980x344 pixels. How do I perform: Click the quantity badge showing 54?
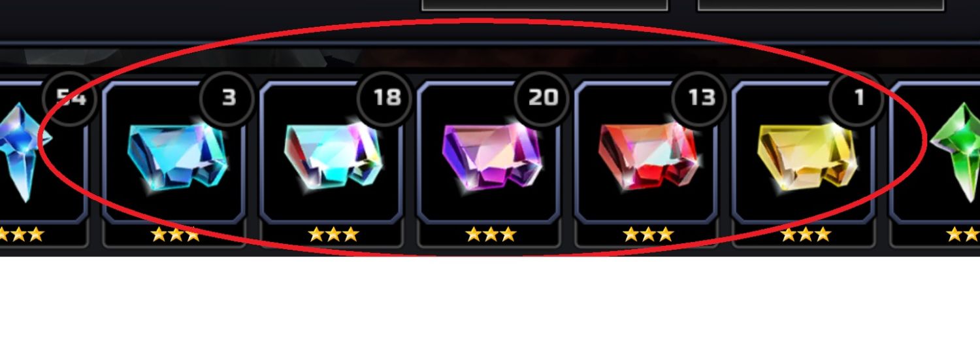70,98
